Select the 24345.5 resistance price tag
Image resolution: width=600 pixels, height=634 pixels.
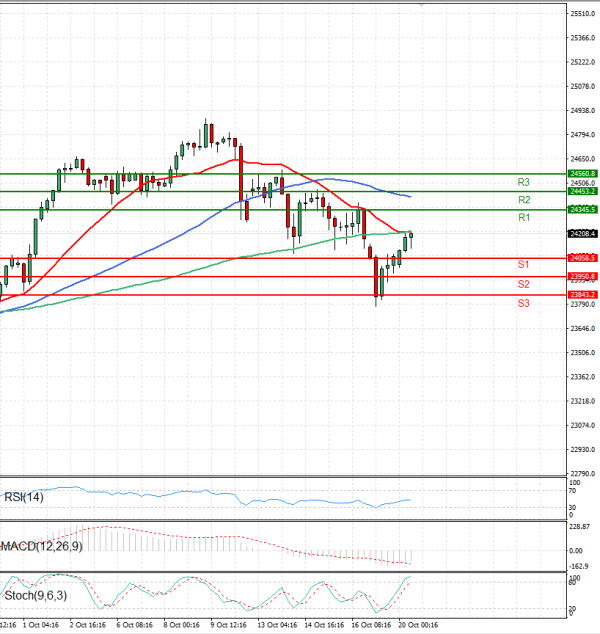coord(581,209)
